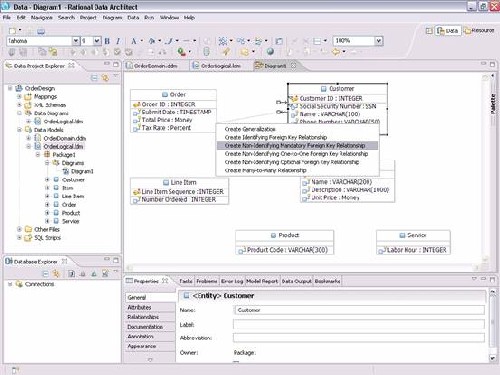Expand the Mappings folder
Screen dimensions: 500x375
pyautogui.click(x=19, y=97)
